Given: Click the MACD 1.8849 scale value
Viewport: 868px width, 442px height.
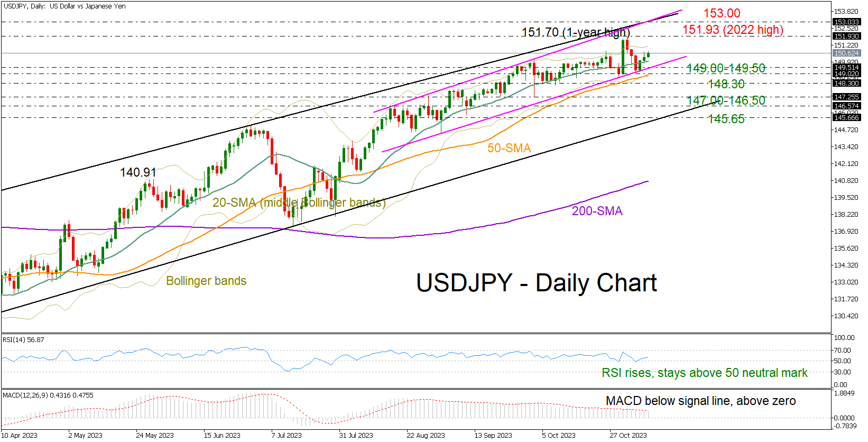Looking at the screenshot, I should [844, 393].
